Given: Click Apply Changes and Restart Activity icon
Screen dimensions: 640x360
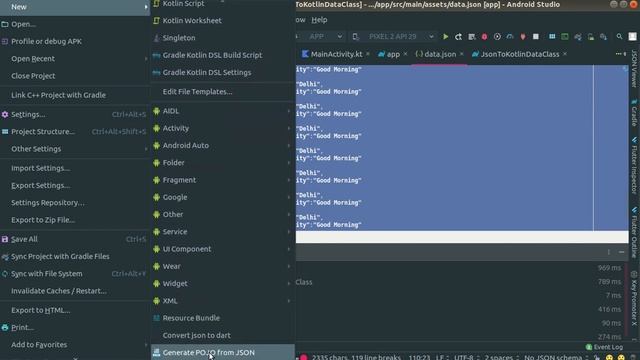Looking at the screenshot, I should click(x=458, y=37).
